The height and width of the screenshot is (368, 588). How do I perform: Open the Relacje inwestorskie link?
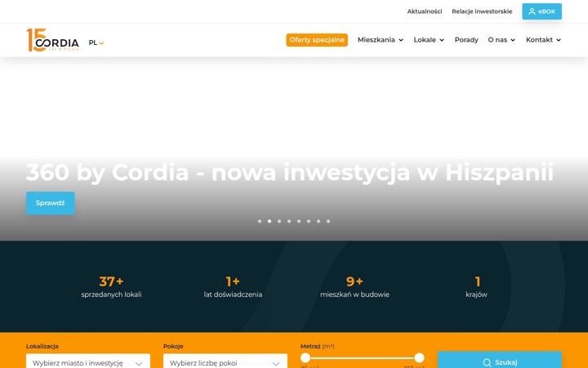click(x=482, y=11)
